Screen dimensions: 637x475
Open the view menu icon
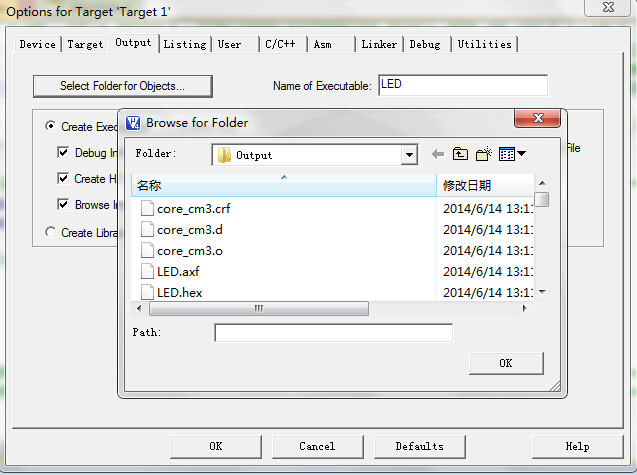[x=512, y=154]
